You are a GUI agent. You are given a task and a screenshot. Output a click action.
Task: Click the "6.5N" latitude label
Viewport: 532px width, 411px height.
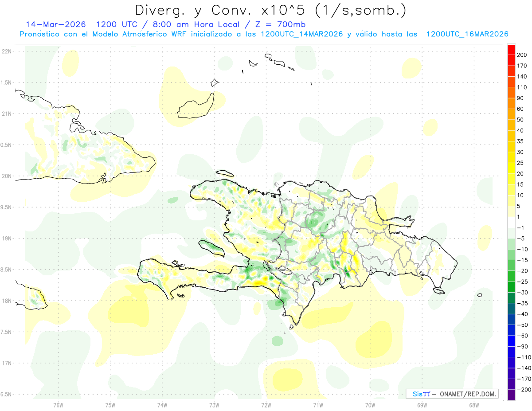pos(7,394)
